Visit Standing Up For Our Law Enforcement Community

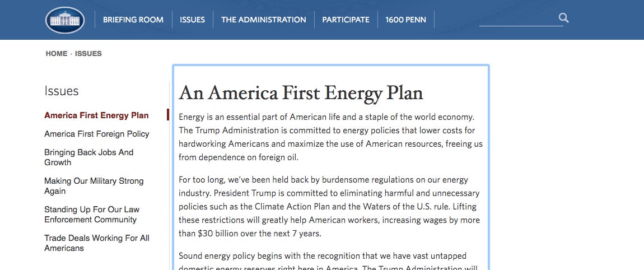click(92, 215)
